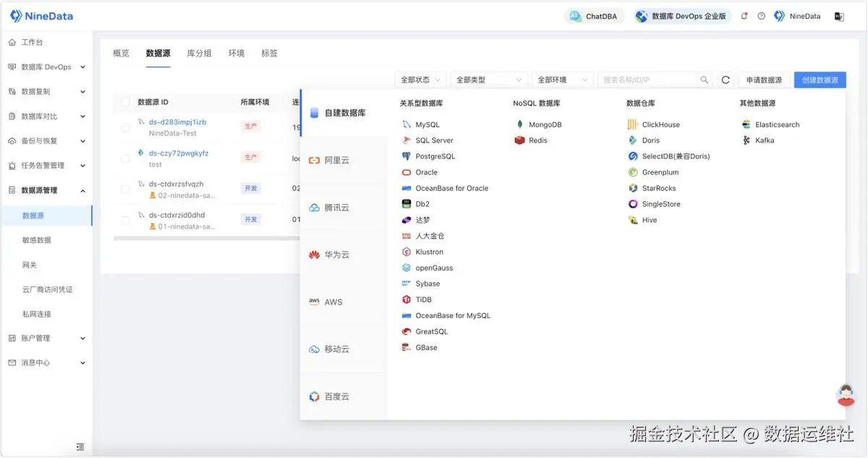Viewport: 868px width, 458px height.
Task: Switch to the 概览 tab
Action: pos(121,54)
